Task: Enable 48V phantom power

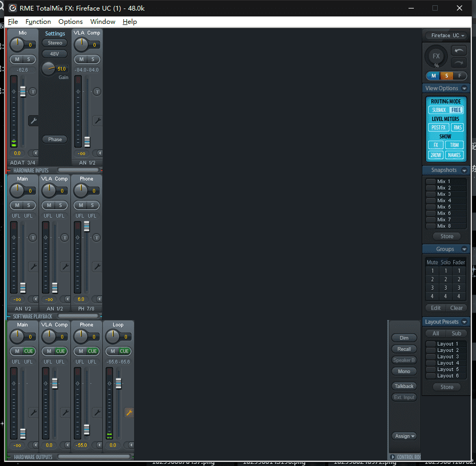Action: coord(55,54)
